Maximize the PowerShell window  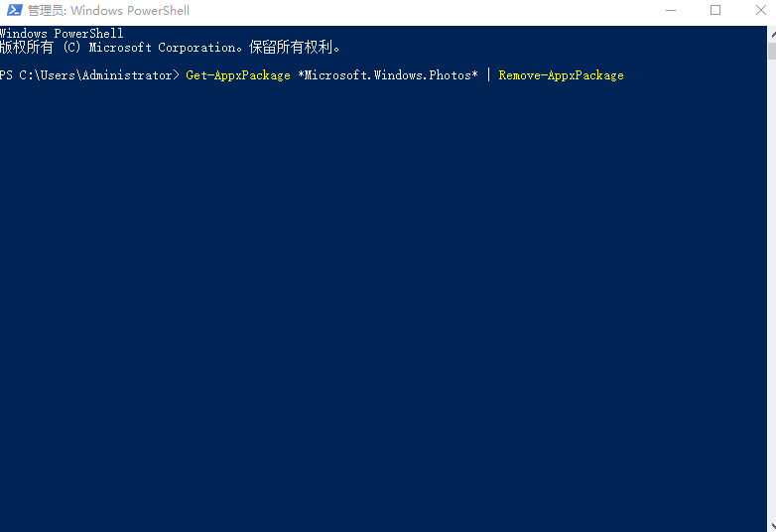pos(715,10)
